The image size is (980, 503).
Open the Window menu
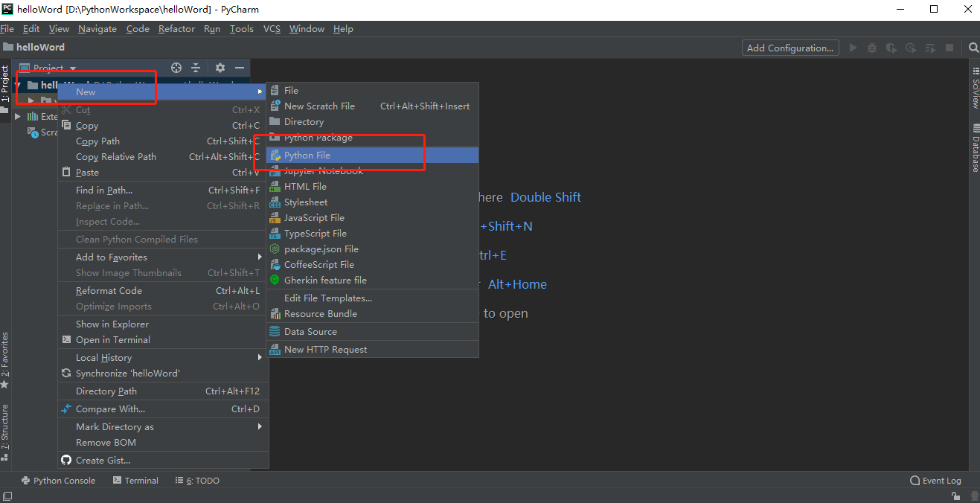tap(307, 28)
